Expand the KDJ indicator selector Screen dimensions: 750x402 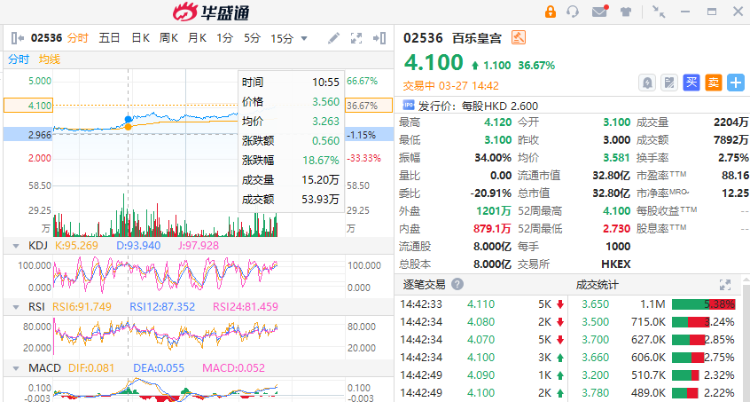pos(13,245)
